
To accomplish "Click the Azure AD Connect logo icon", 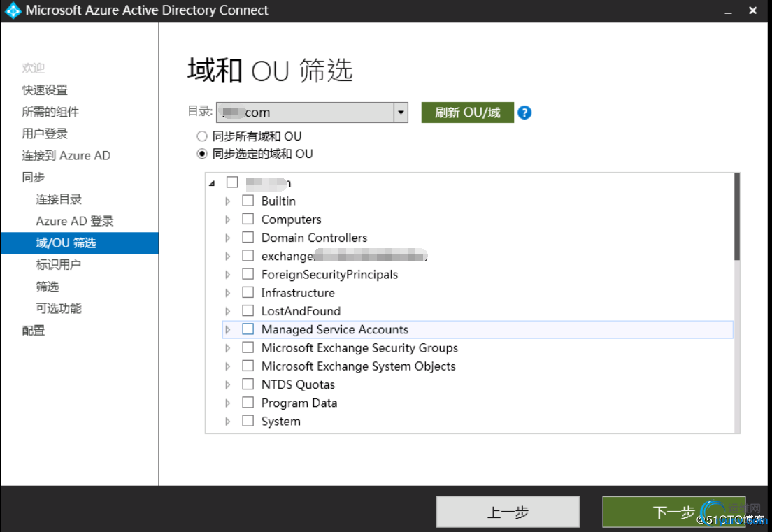I will 12,10.
